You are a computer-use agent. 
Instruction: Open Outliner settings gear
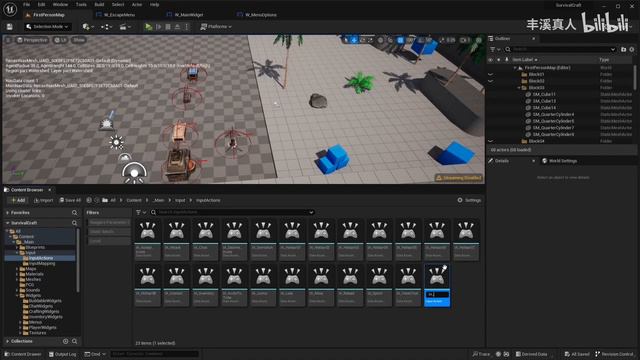(632, 49)
